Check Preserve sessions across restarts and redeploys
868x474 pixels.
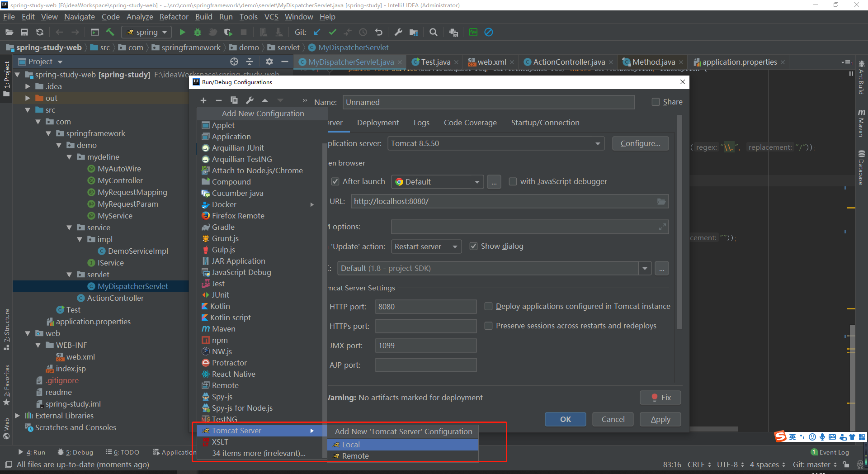coord(488,326)
